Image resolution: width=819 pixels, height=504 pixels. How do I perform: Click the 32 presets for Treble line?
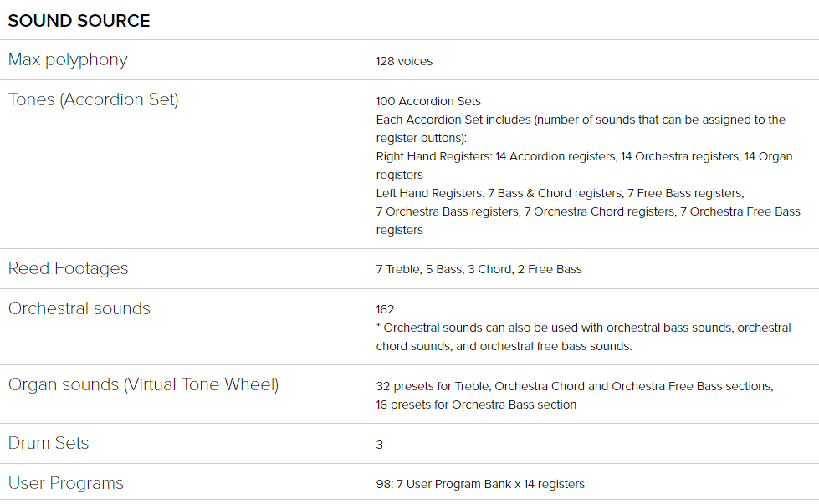point(575,386)
